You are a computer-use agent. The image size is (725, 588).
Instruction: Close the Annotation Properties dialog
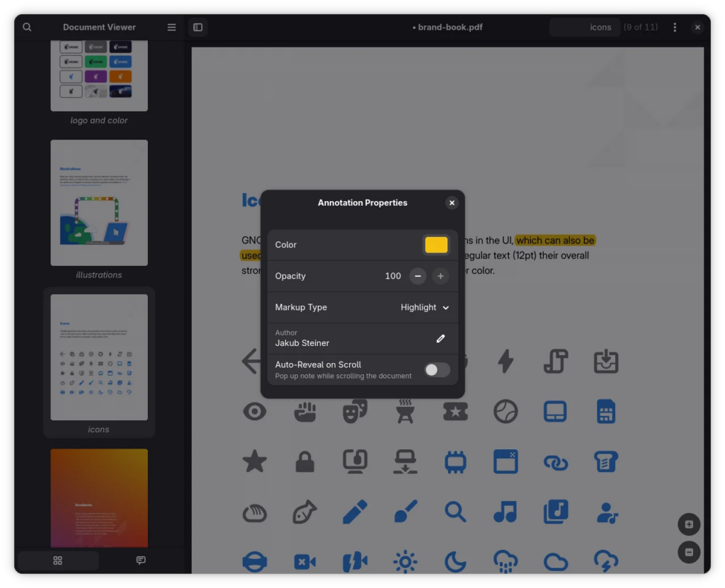[452, 203]
